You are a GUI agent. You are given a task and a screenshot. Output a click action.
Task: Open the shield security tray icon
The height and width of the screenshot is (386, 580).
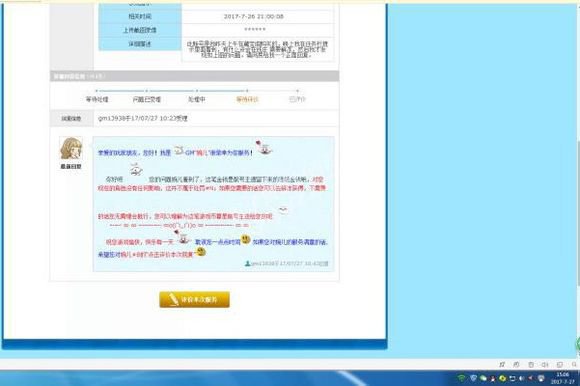(473, 378)
